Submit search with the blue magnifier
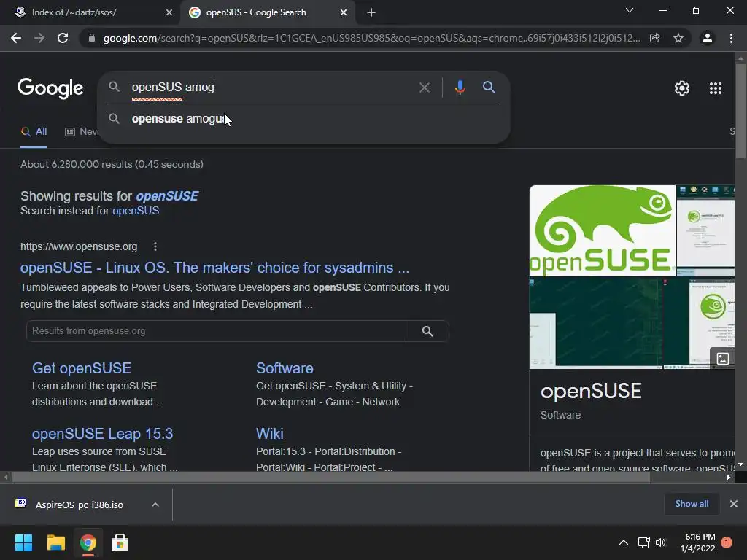 [x=489, y=87]
